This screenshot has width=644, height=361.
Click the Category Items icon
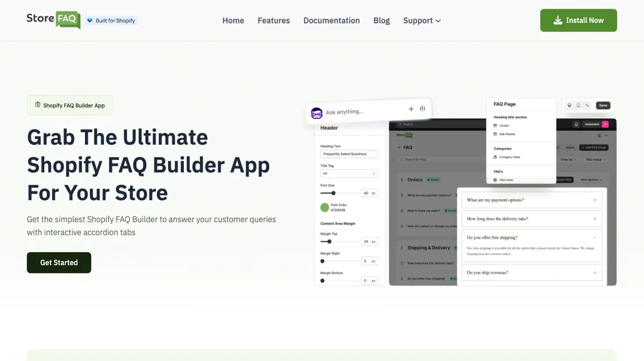(495, 157)
